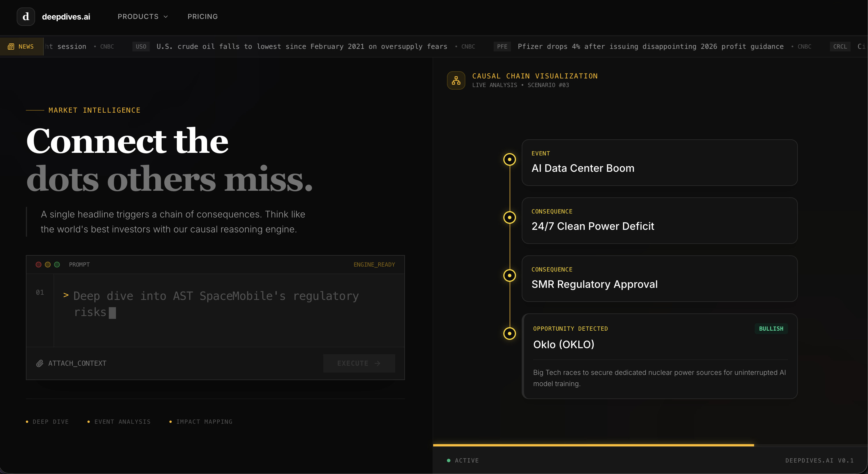The height and width of the screenshot is (474, 868).
Task: Open the PRICING page
Action: point(202,16)
